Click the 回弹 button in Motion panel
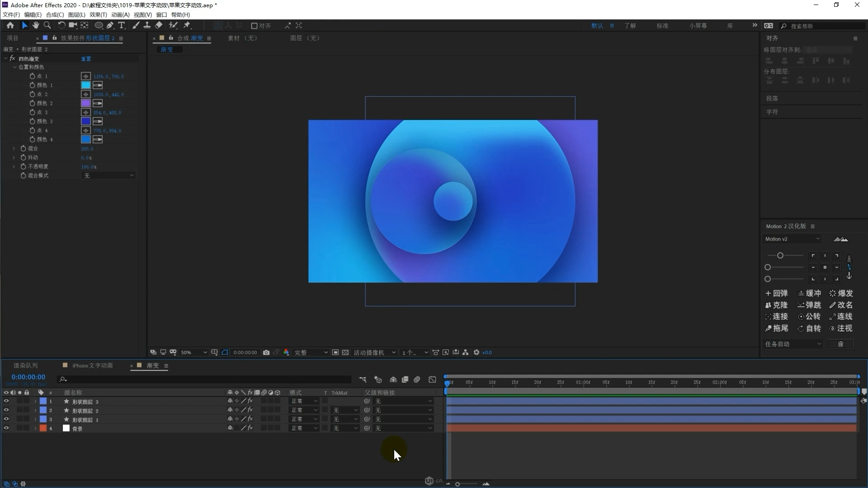Image resolution: width=868 pixels, height=488 pixels. pos(776,293)
